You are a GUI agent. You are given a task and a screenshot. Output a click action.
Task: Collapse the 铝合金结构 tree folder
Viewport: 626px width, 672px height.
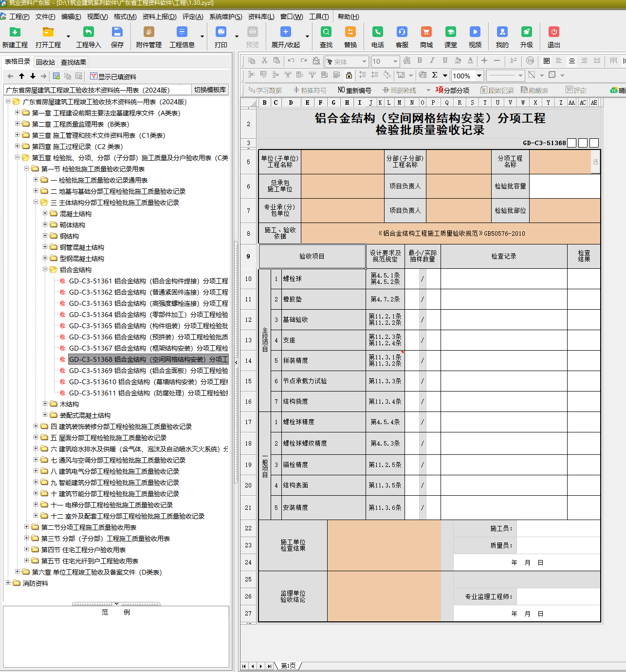coord(45,269)
